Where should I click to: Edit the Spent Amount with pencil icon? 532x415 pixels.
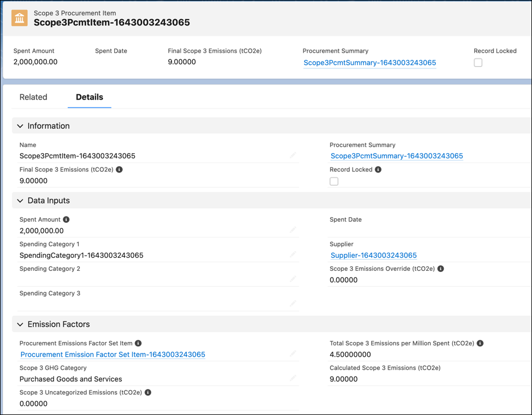[293, 230]
